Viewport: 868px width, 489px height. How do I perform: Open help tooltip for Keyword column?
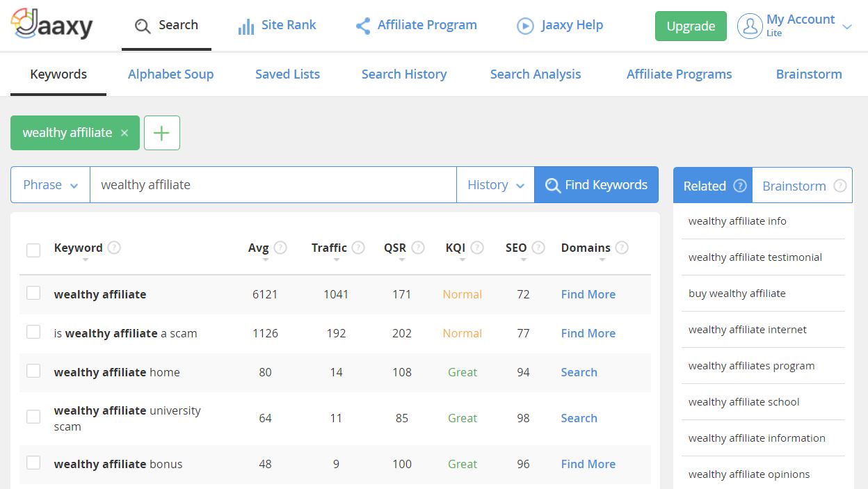coord(114,247)
